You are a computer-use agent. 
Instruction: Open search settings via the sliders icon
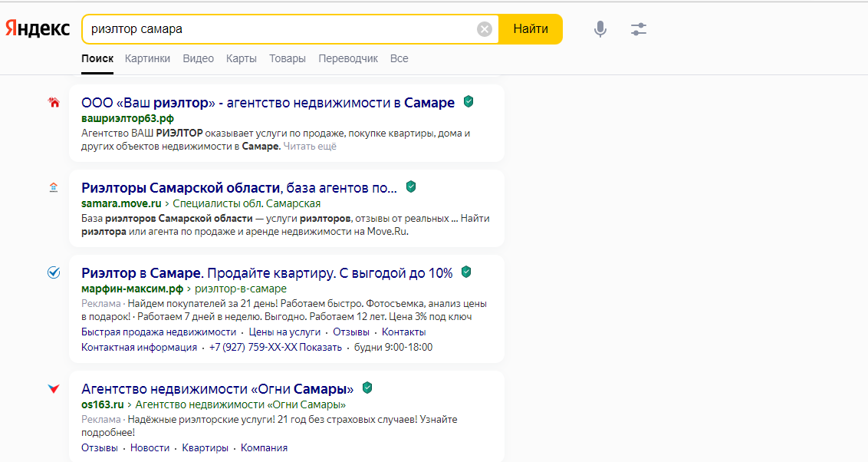click(x=638, y=29)
